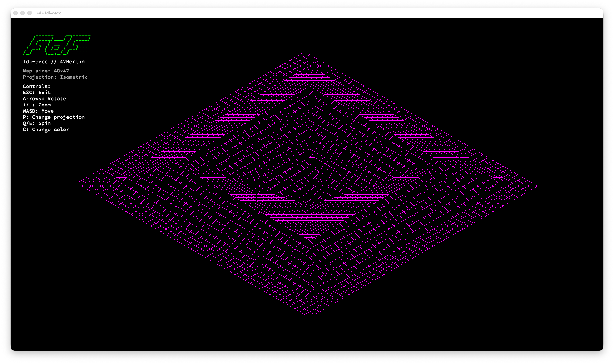Click the 'Arrows: Rotate' help line
The width and height of the screenshot is (614, 364).
tap(44, 99)
